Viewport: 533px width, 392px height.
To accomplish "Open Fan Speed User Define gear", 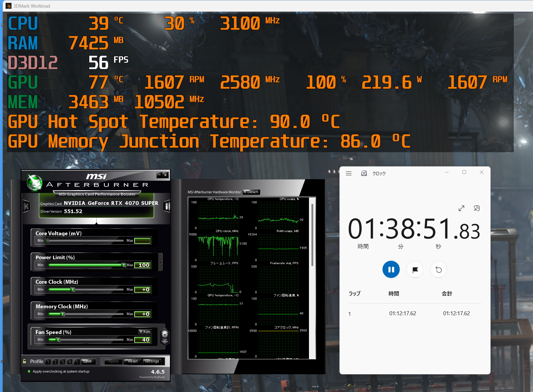I will 165,336.
